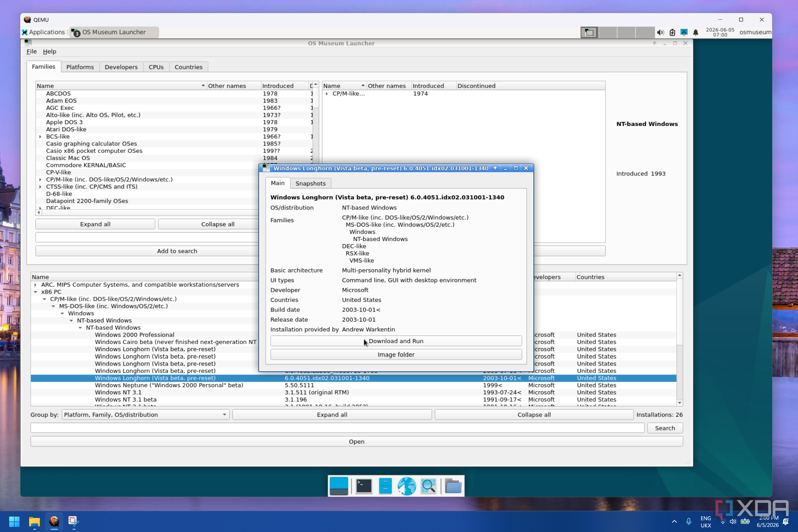The height and width of the screenshot is (532, 798).
Task: Open the power manager battery icon
Action: tap(672, 32)
